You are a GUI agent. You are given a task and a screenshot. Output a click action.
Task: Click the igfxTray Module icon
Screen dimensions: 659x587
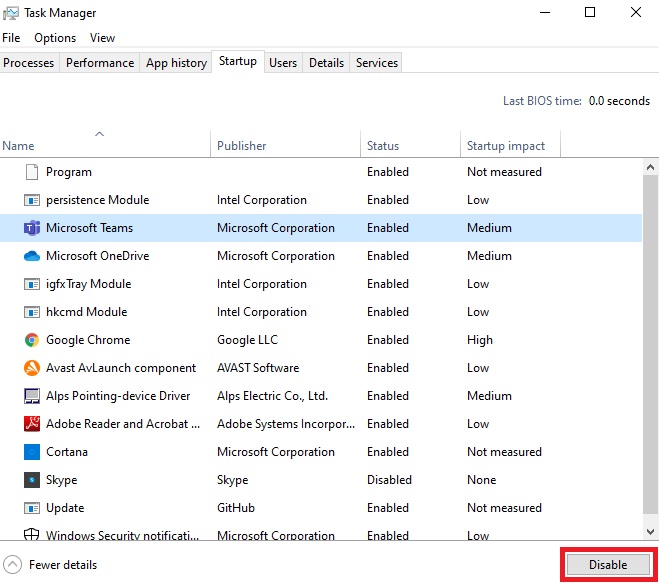32,284
